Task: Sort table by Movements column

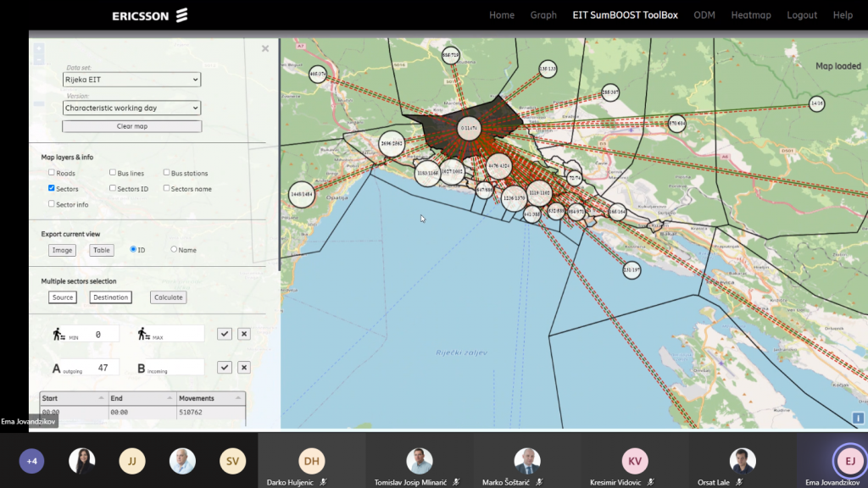Action: [x=211, y=398]
